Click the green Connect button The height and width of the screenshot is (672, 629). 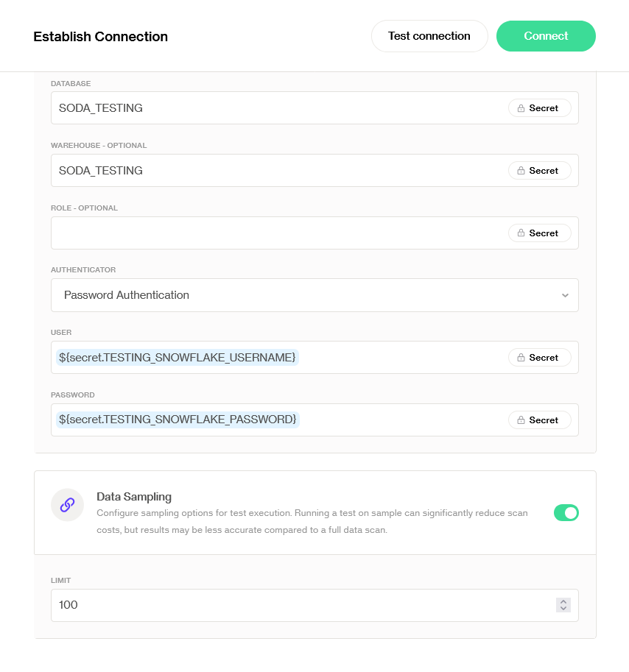pyautogui.click(x=546, y=36)
